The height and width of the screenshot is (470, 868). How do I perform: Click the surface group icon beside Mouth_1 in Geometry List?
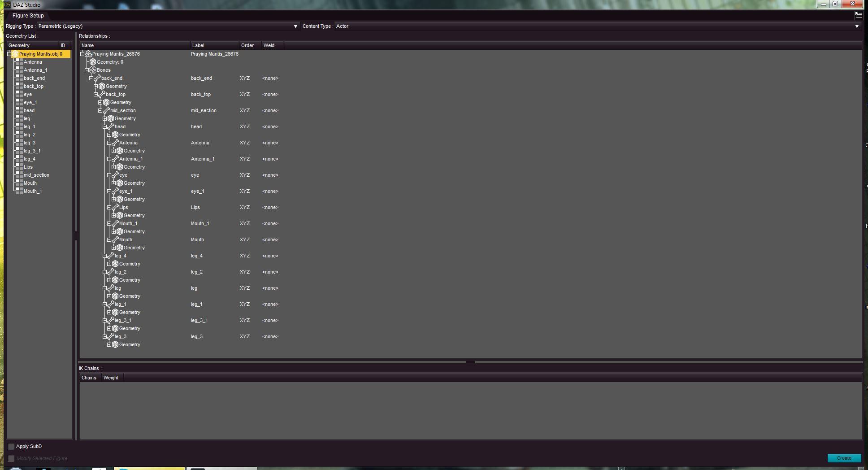point(19,191)
